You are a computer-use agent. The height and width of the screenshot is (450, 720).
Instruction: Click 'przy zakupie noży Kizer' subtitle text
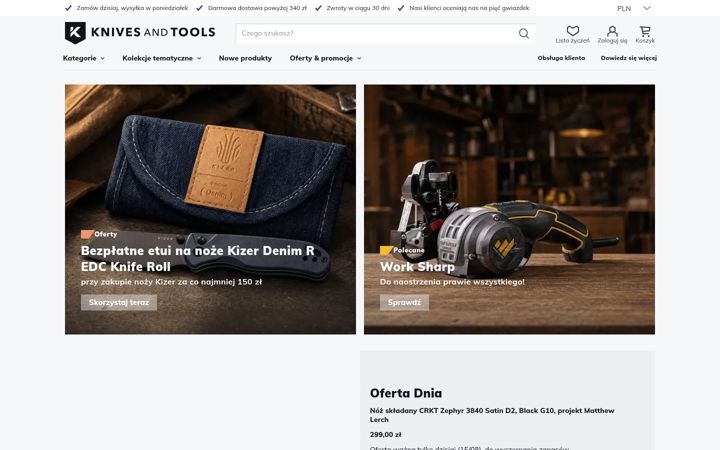tap(171, 282)
